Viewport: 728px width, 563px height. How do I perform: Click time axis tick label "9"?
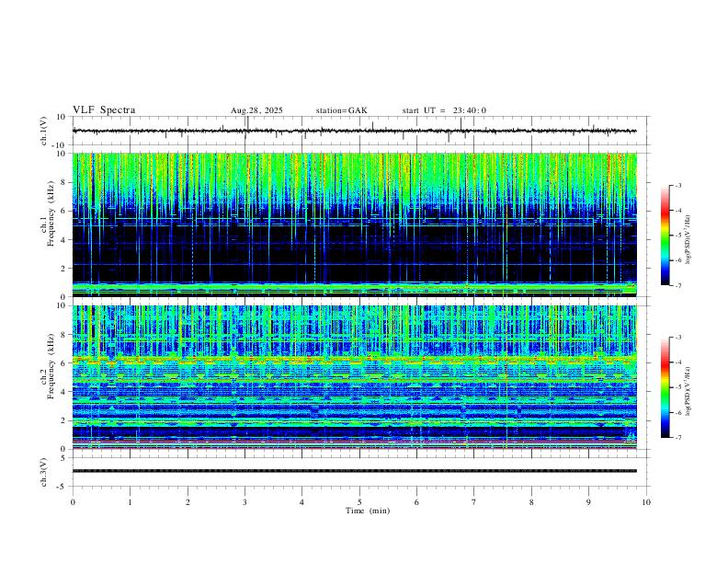point(588,502)
